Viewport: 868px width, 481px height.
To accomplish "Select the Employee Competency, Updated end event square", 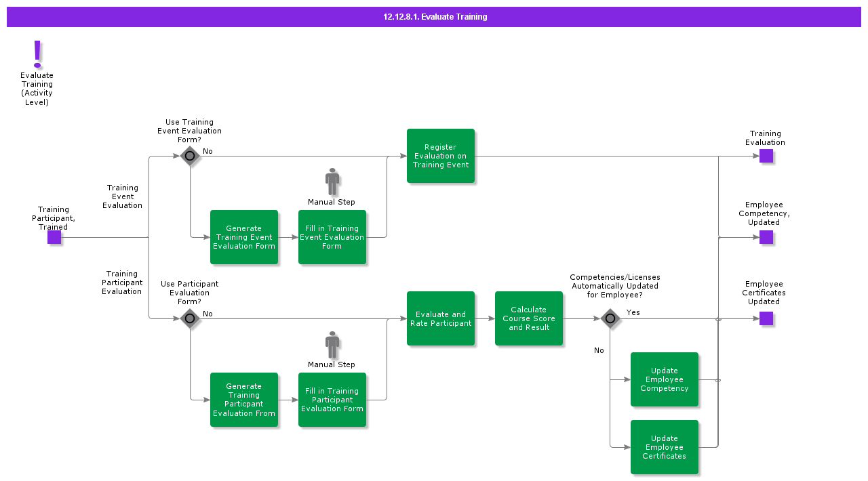I will (x=766, y=237).
